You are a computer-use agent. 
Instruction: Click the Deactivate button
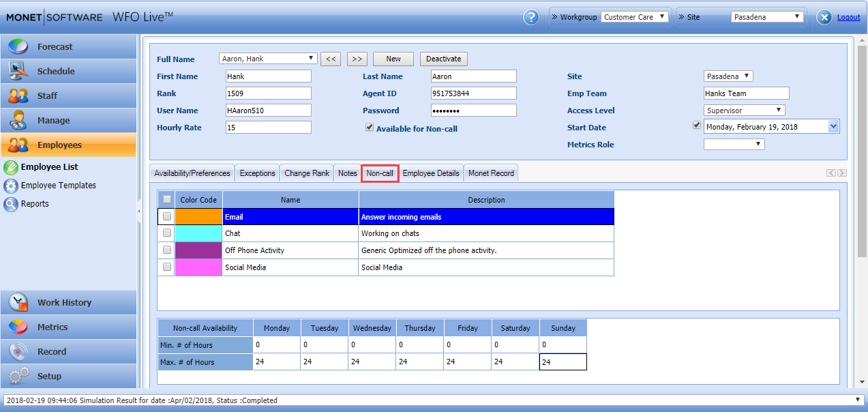coord(443,59)
